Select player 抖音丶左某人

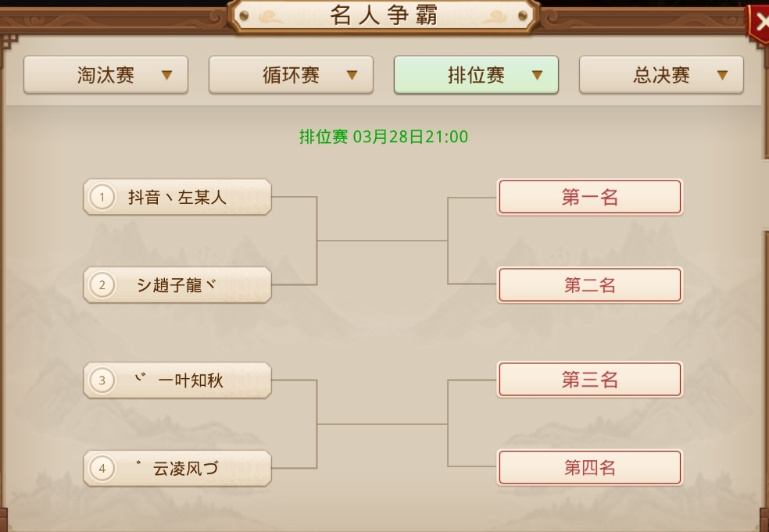tap(177, 197)
